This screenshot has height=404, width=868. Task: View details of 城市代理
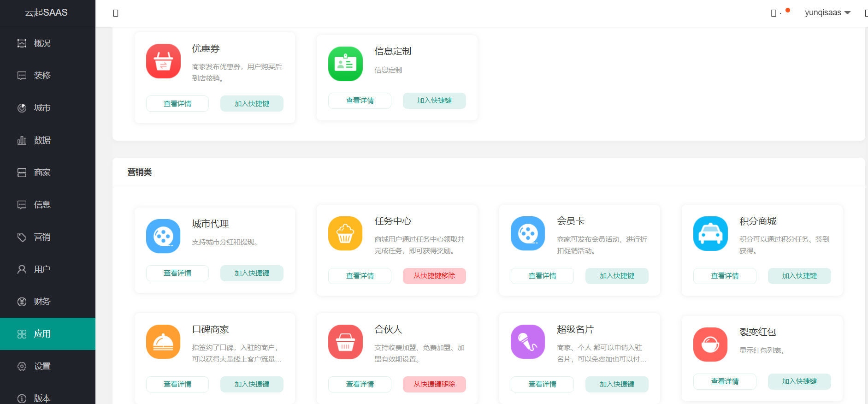177,273
